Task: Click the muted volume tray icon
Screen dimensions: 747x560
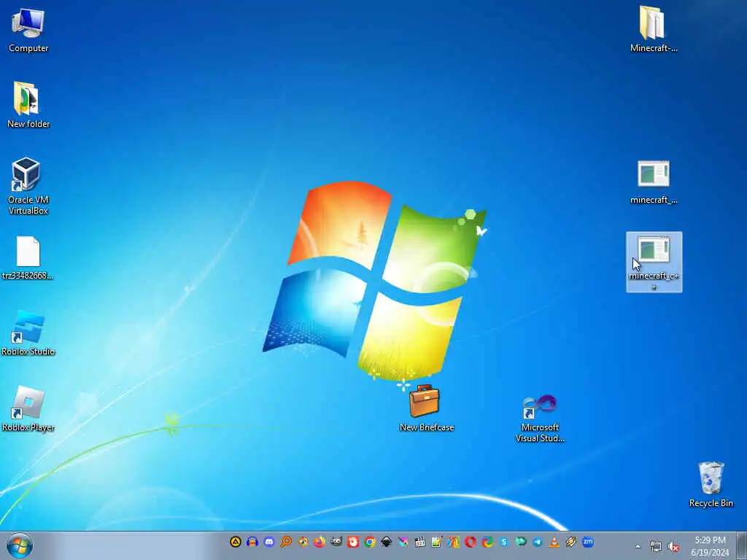Action: (x=673, y=546)
